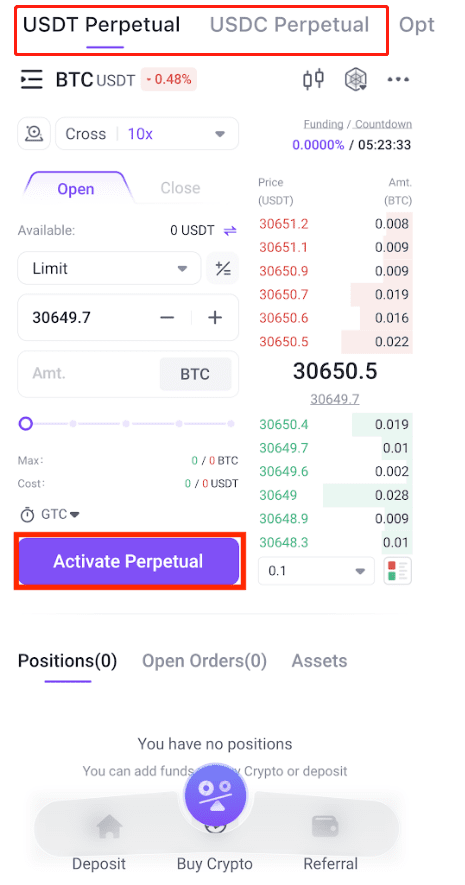Increase the price with the plus stepper
465x885 pixels.
coord(215,318)
